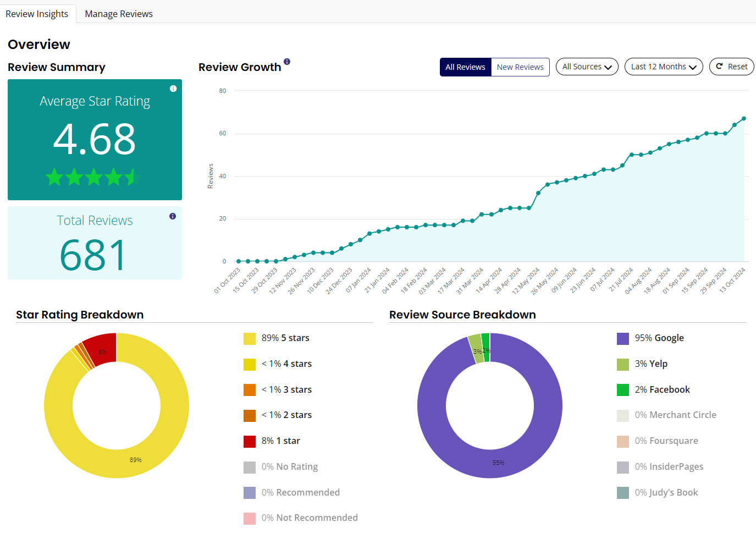Click the 681 total reviews value
The height and width of the screenshot is (533, 756).
(93, 255)
